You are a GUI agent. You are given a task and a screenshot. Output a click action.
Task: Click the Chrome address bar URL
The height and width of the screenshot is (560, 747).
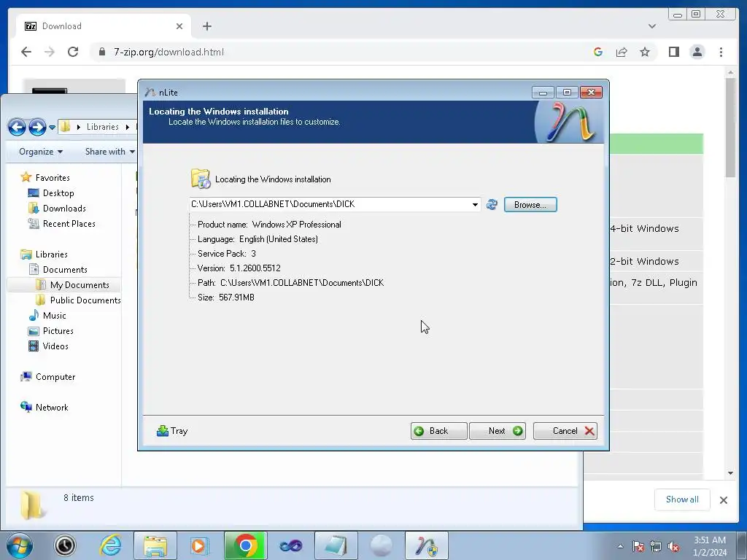pyautogui.click(x=169, y=52)
